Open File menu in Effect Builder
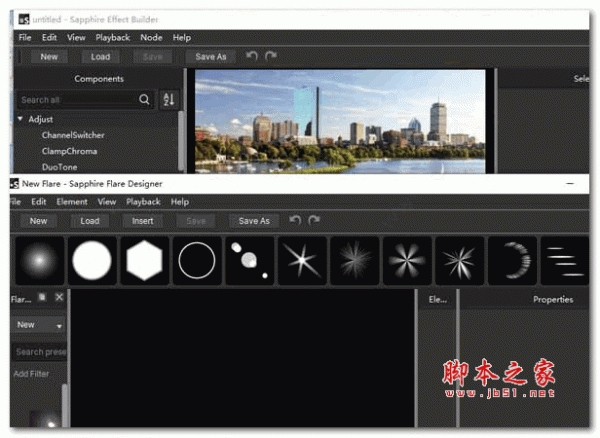This screenshot has height=438, width=600. pos(25,37)
